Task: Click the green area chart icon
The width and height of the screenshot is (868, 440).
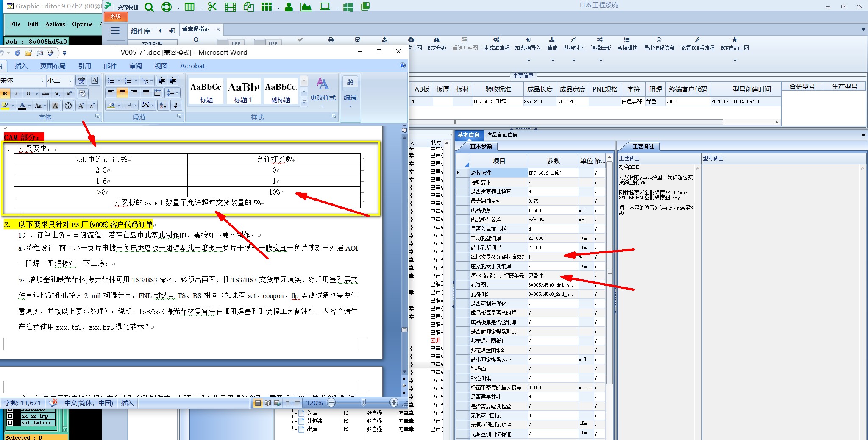Action: pos(306,7)
